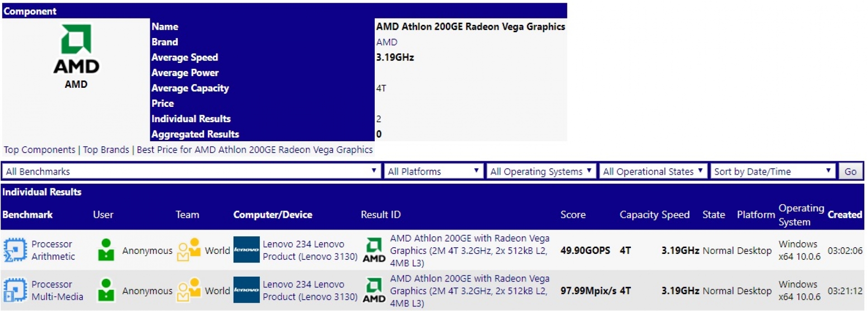The image size is (868, 311).
Task: Click the Average Power label
Action: [x=185, y=73]
